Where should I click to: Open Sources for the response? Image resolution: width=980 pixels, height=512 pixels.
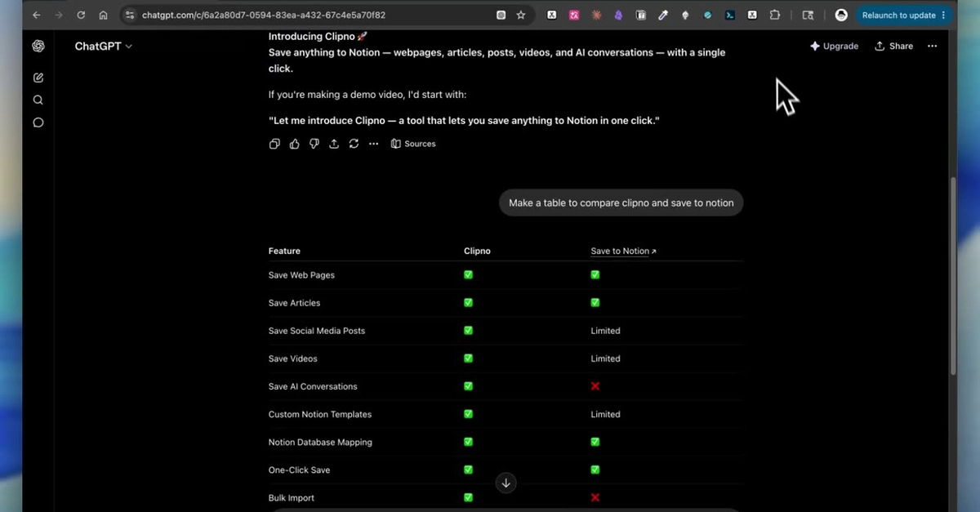click(413, 144)
